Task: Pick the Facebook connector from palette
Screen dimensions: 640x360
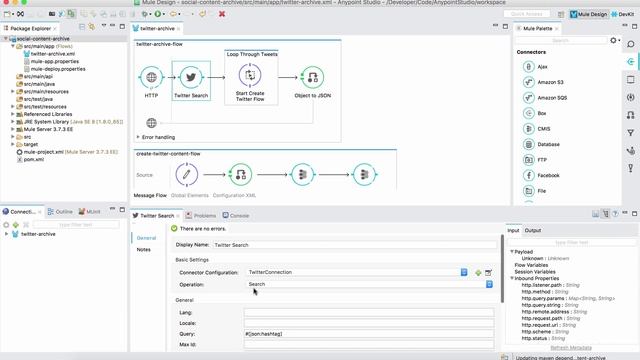Action: [x=542, y=175]
